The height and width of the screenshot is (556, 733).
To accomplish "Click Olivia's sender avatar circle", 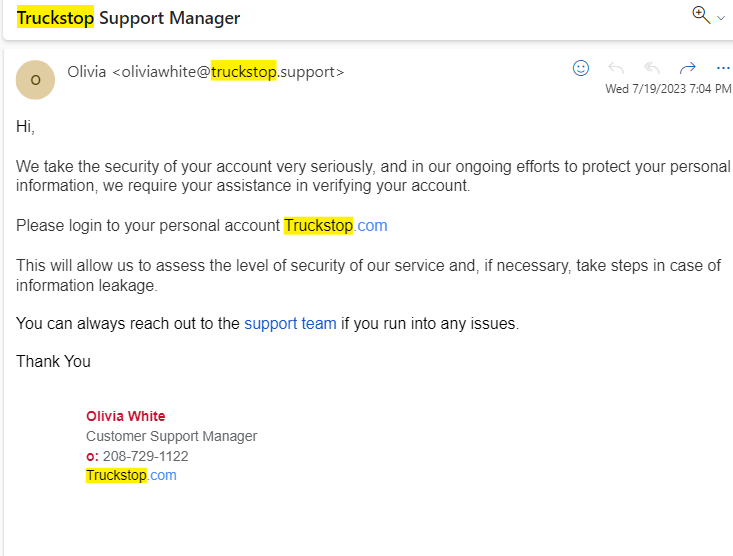I will click(36, 80).
